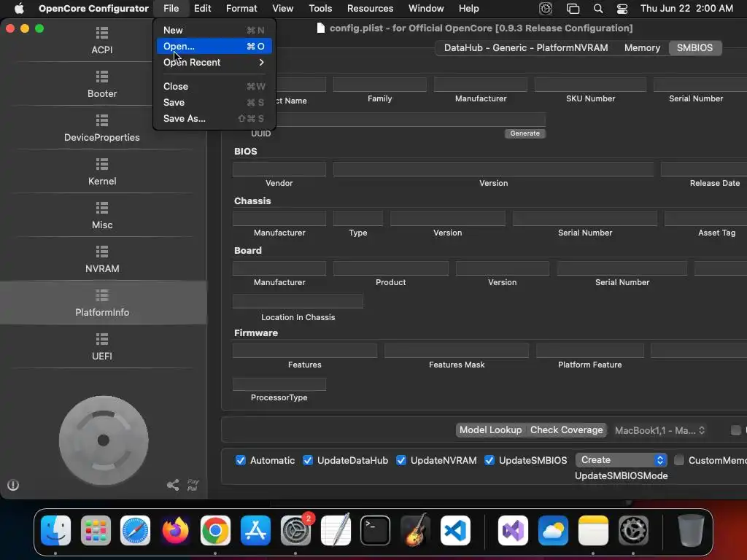
Task: Go to the Kernel section
Action: click(x=102, y=172)
